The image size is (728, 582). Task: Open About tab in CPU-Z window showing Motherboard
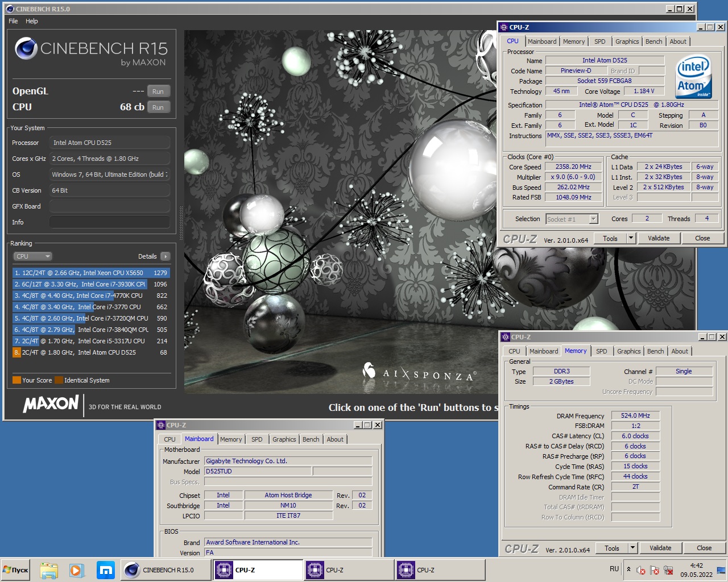(x=335, y=439)
